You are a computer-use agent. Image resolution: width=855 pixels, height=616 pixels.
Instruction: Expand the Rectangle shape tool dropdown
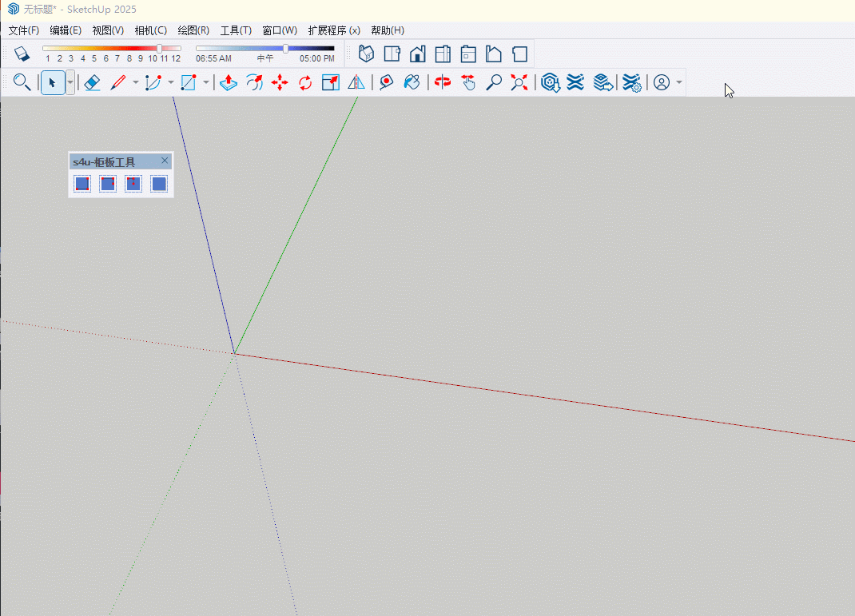coord(206,82)
